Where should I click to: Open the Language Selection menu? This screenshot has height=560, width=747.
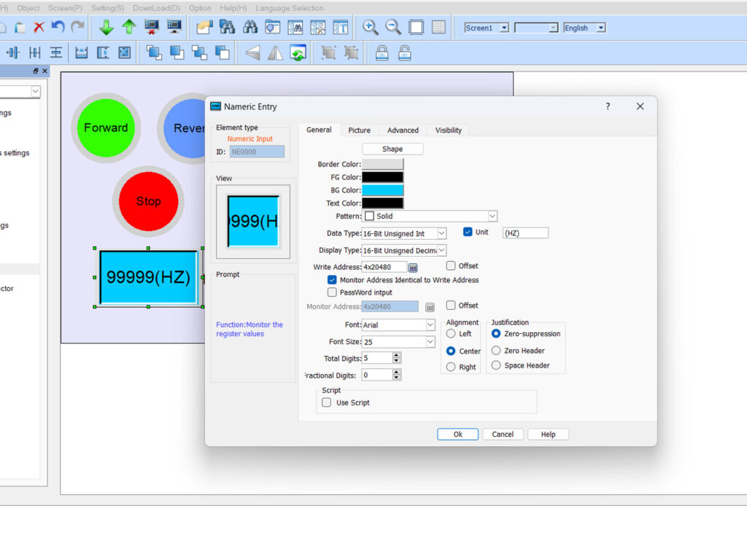289,8
